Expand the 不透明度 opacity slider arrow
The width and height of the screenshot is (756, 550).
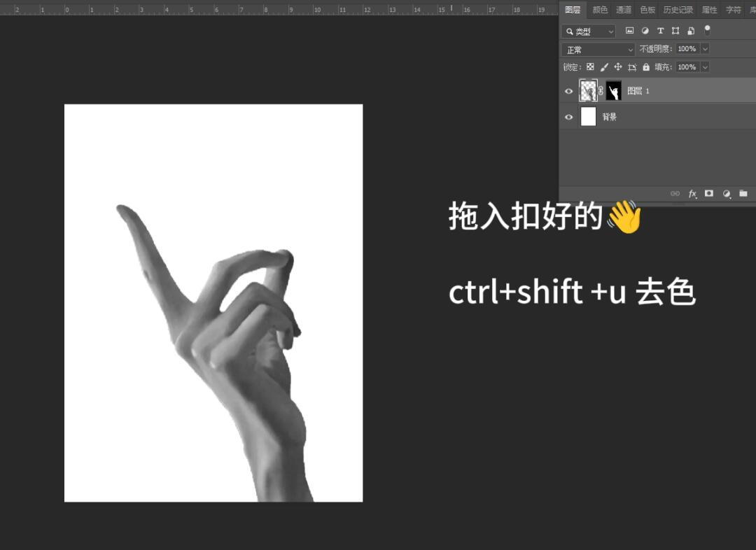[x=705, y=49]
